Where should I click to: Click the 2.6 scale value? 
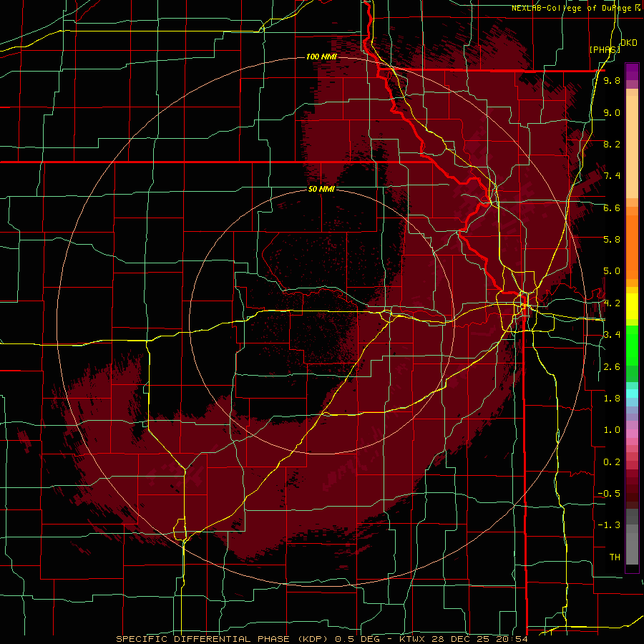(612, 367)
